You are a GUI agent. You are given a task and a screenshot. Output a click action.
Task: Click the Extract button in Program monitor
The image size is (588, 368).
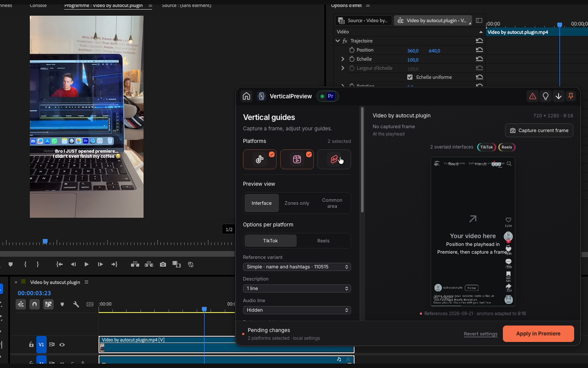tap(148, 264)
